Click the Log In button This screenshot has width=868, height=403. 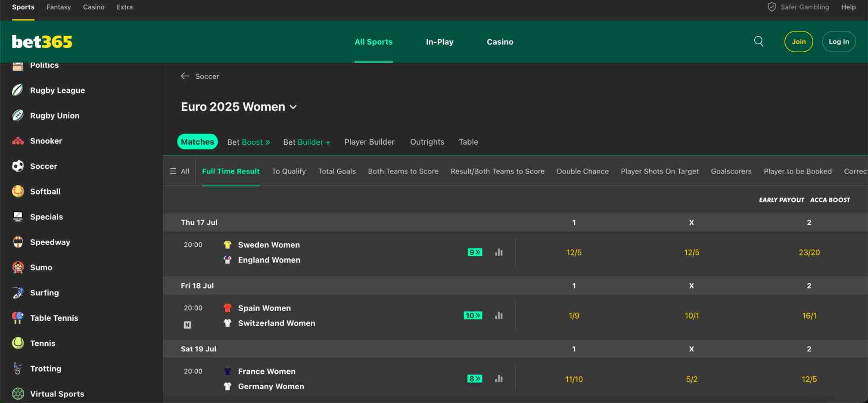839,42
